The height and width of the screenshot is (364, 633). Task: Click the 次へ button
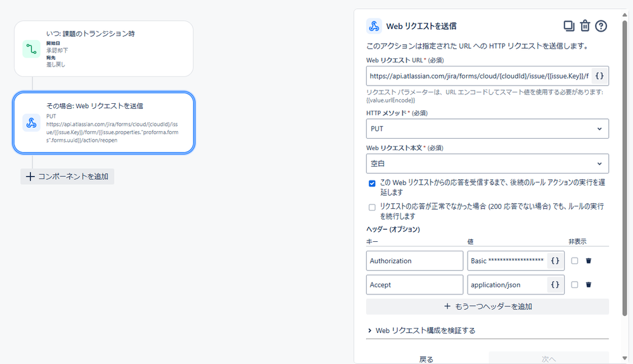(549, 359)
